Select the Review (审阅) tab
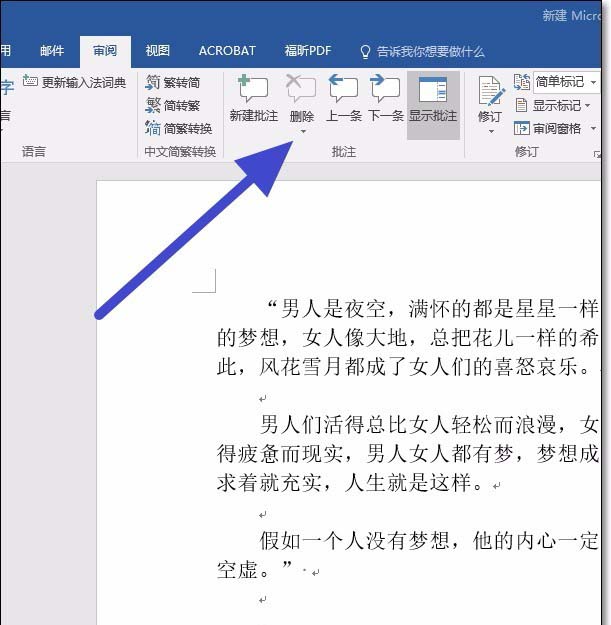The image size is (611, 625). coord(105,51)
